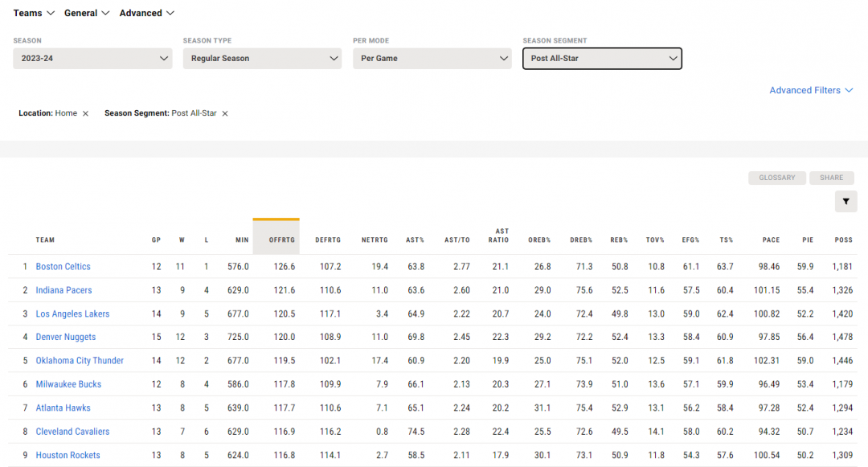
Task: Open the General menu
Action: coord(87,13)
